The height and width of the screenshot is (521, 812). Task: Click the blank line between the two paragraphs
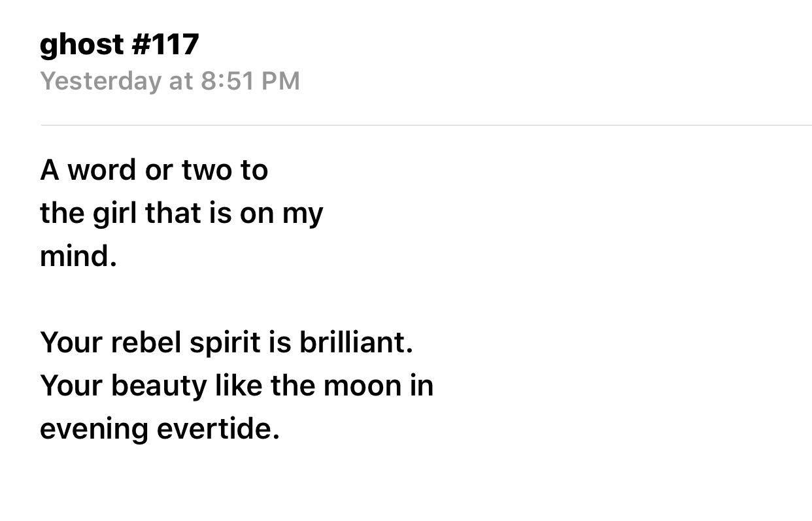196,299
